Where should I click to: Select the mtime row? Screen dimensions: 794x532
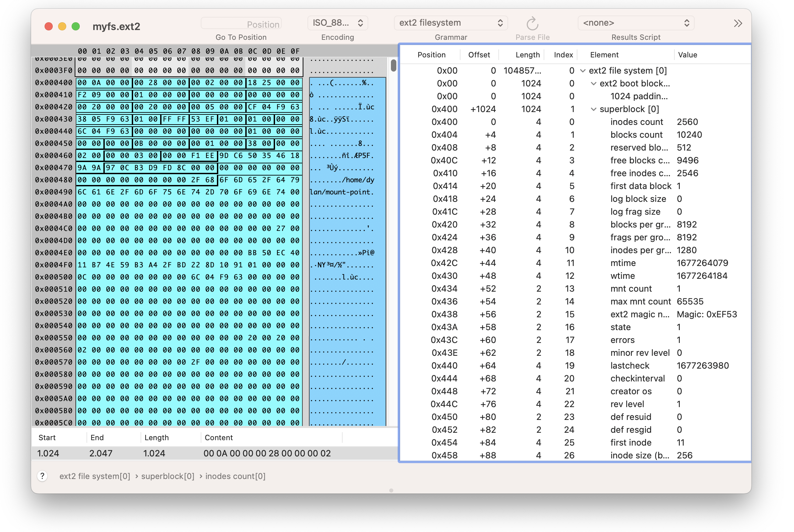575,263
